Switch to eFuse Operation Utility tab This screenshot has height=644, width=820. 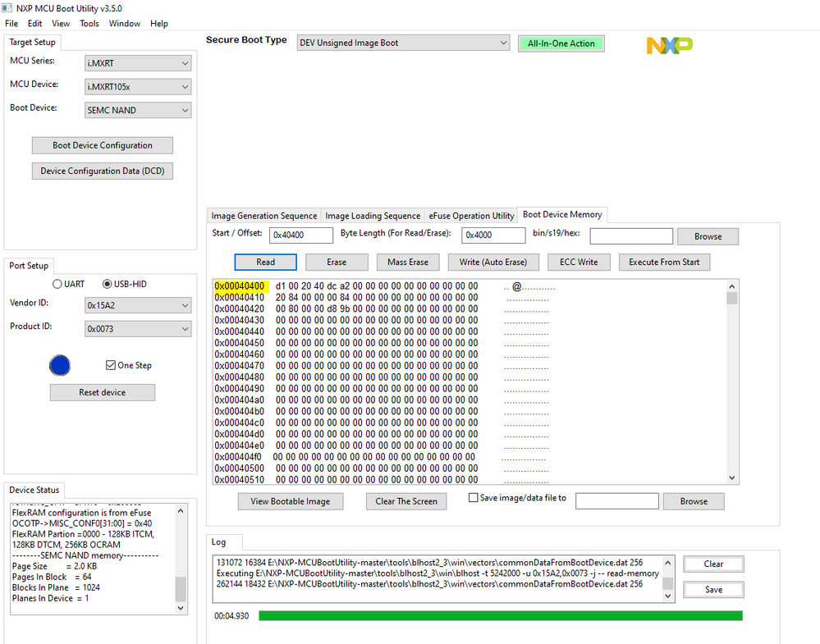point(472,216)
